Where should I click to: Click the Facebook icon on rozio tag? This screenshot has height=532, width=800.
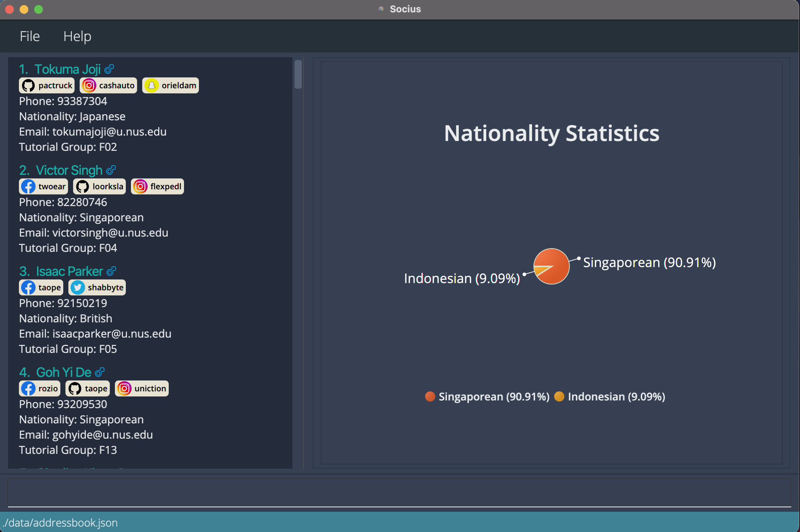[x=28, y=388]
